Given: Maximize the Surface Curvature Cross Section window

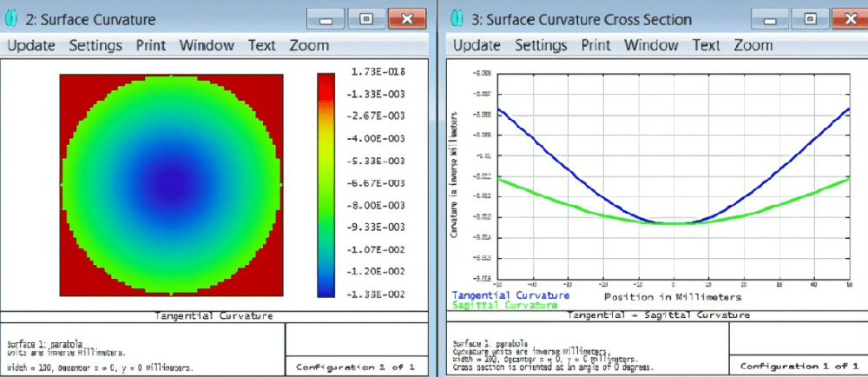Looking at the screenshot, I should [x=810, y=18].
